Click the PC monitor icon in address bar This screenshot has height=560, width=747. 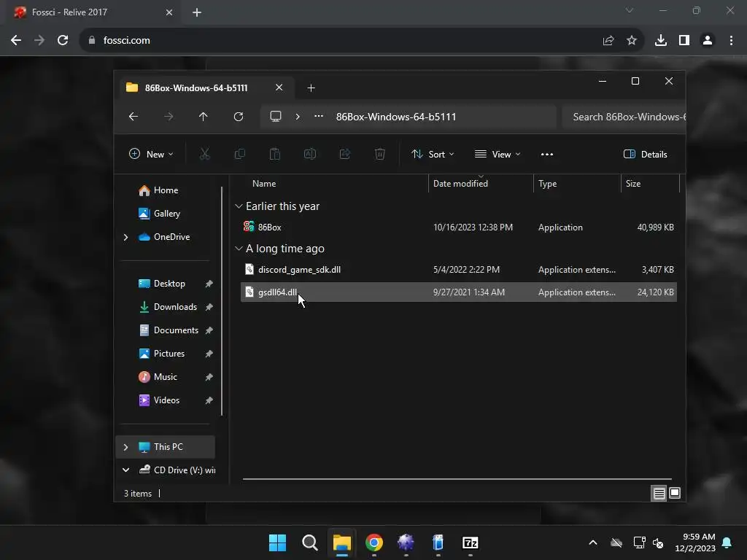pyautogui.click(x=276, y=117)
